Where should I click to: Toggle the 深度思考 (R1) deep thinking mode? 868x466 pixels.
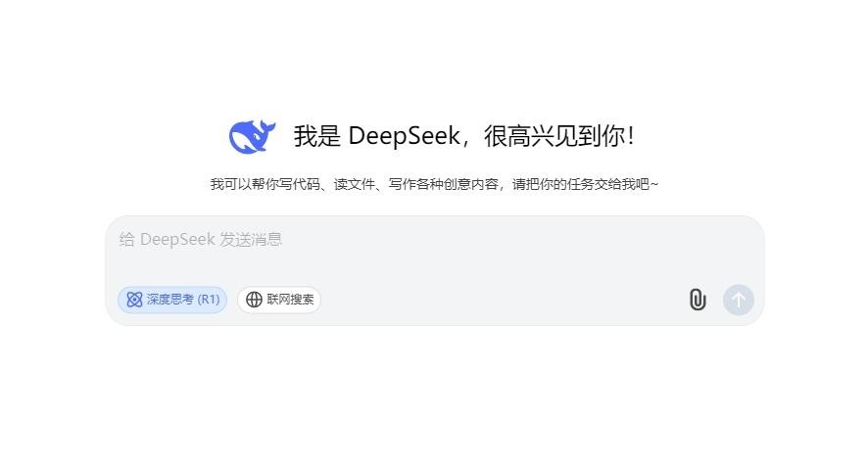[x=172, y=300]
